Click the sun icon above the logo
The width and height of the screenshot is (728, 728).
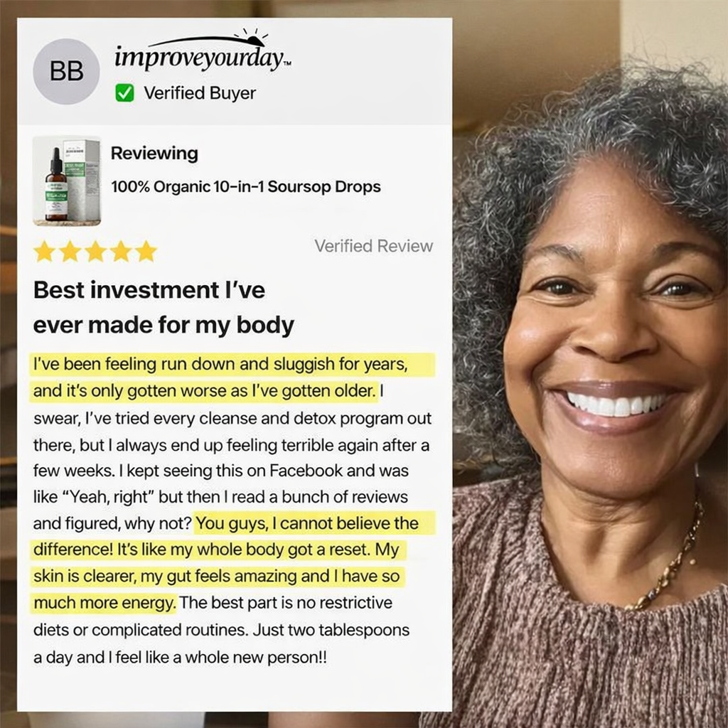[251, 38]
